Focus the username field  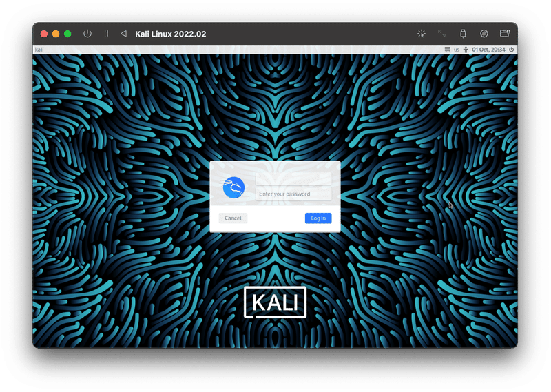[x=293, y=179]
